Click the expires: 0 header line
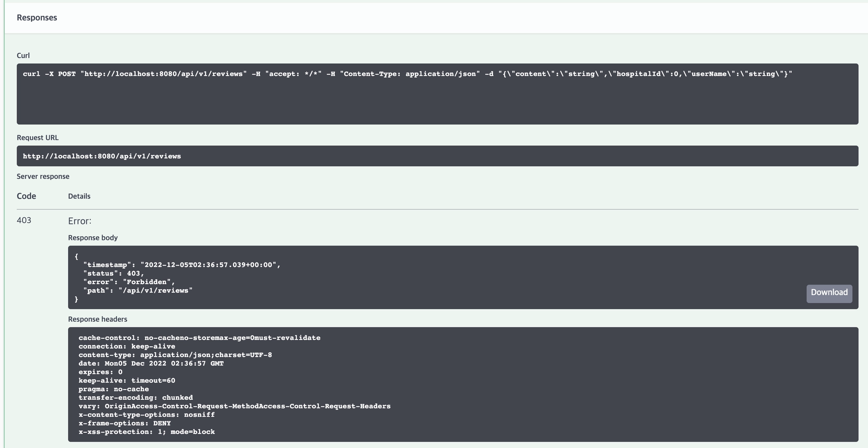The width and height of the screenshot is (868, 448). (100, 372)
